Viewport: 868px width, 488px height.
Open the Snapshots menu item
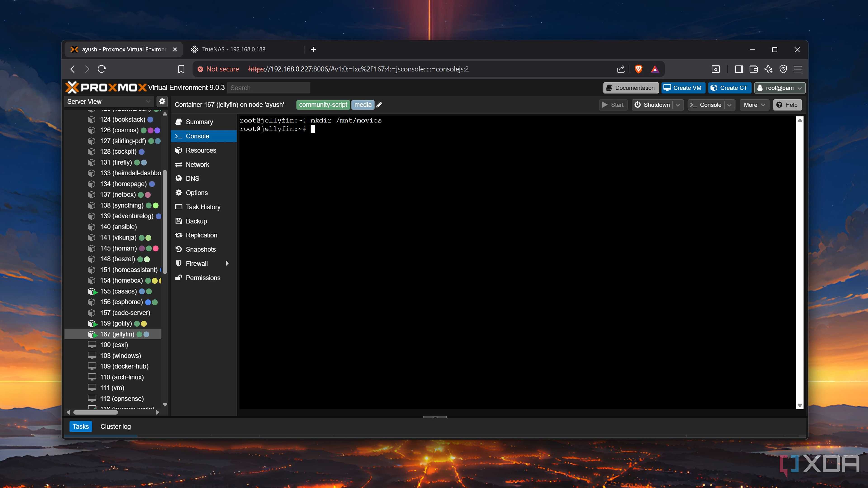(203, 249)
